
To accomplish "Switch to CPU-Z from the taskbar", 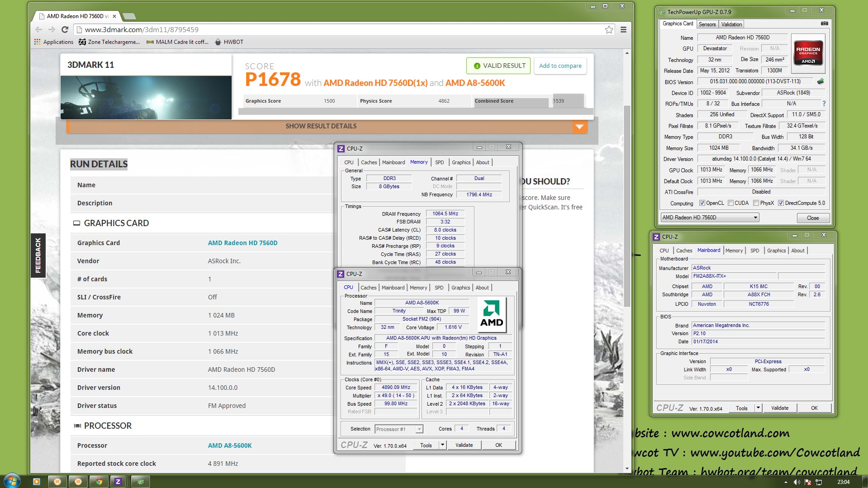I will click(118, 482).
